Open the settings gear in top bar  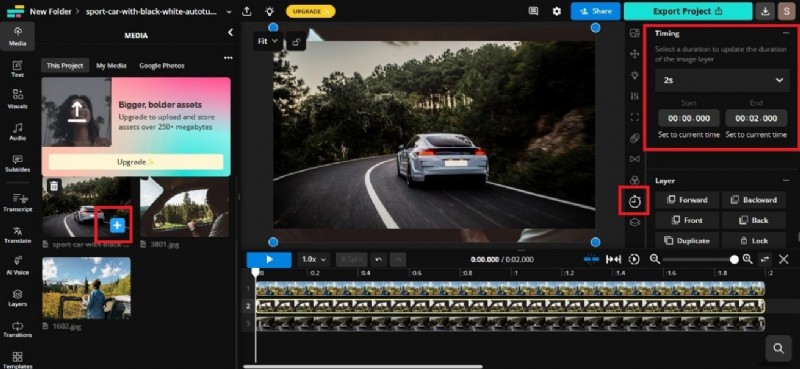pos(557,11)
